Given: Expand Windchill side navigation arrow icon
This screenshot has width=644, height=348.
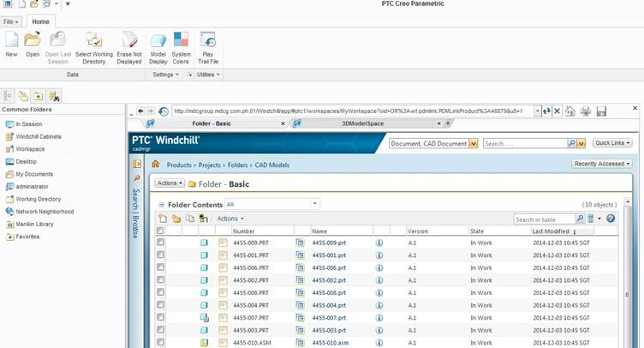Looking at the screenshot, I should tap(137, 164).
